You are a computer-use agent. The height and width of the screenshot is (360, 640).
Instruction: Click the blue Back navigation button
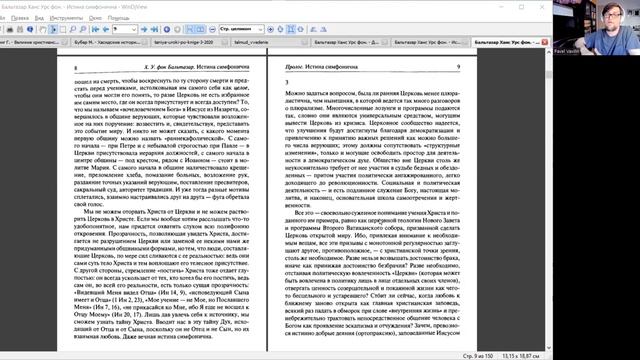click(167, 29)
